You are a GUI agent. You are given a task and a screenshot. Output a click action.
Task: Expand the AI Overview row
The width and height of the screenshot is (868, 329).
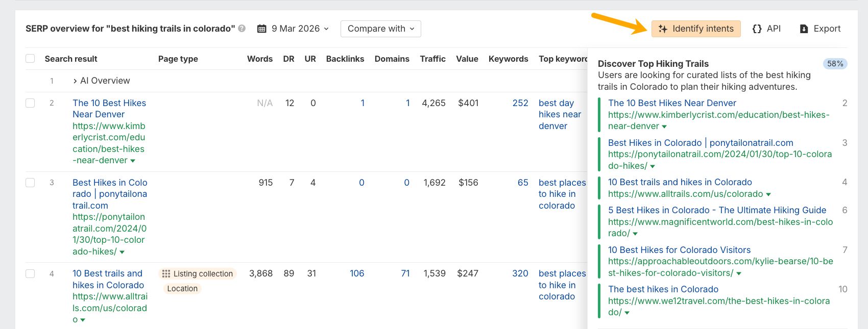pos(75,81)
